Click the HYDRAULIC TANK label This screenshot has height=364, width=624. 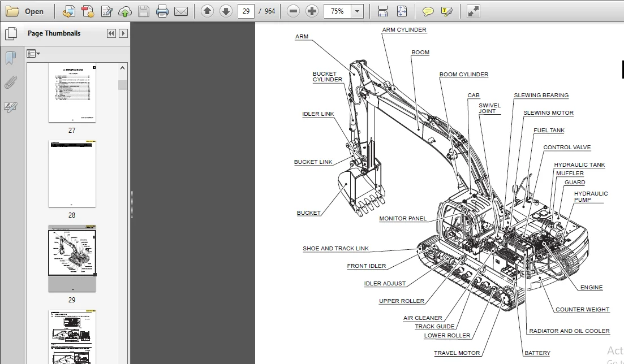click(579, 164)
